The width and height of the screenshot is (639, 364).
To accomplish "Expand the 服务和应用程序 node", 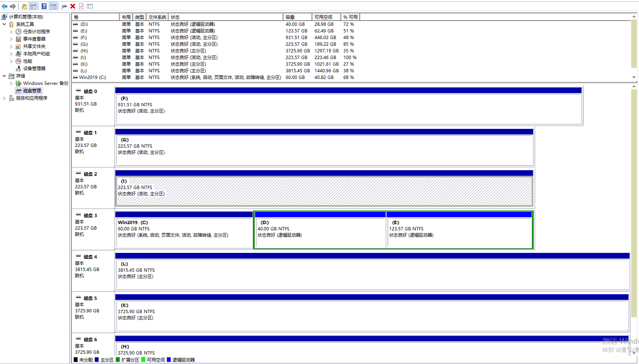I will click(x=4, y=98).
